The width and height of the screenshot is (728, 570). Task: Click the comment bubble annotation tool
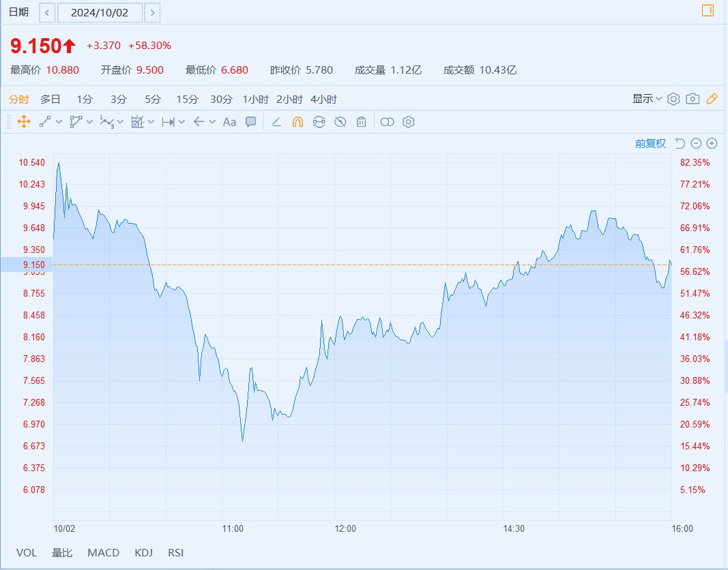pyautogui.click(x=251, y=122)
